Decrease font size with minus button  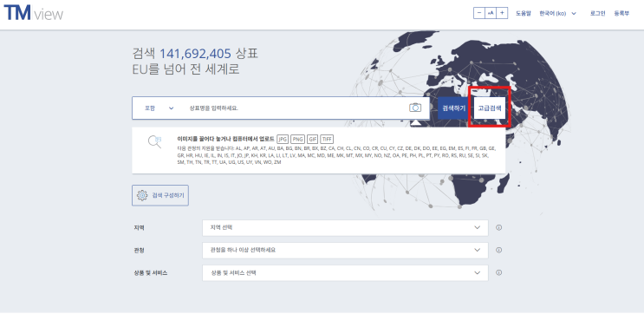pyautogui.click(x=479, y=13)
